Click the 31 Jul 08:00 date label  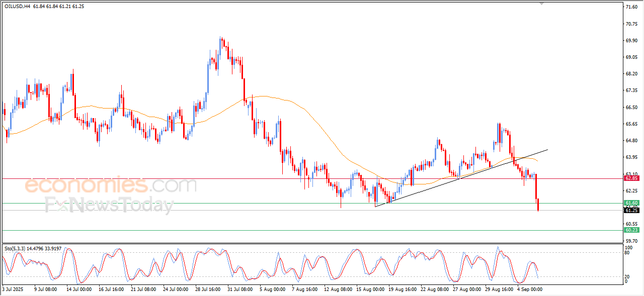pos(239,289)
